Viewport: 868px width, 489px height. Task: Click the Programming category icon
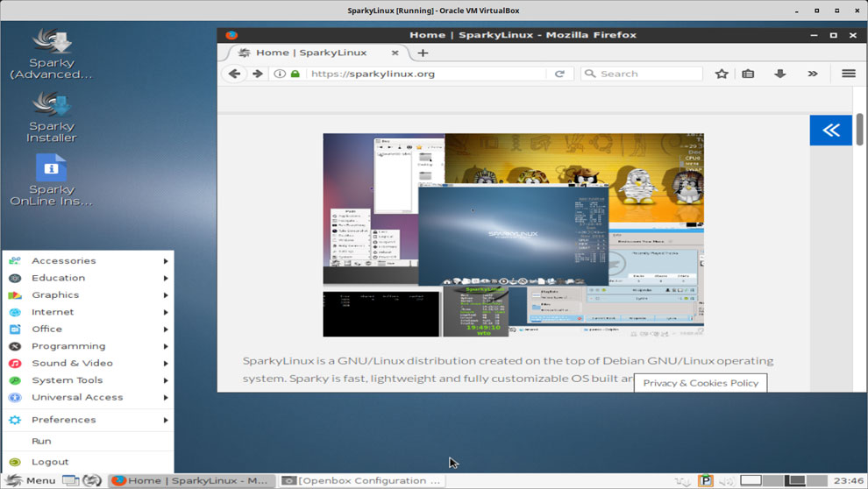[x=15, y=346]
